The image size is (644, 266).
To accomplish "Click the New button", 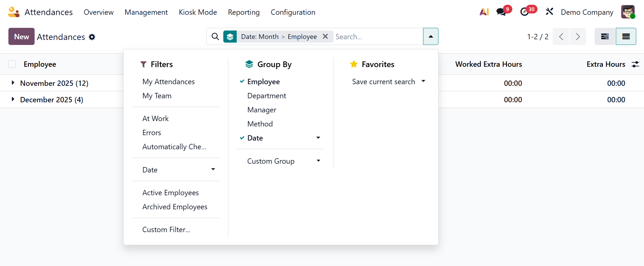I will [21, 37].
